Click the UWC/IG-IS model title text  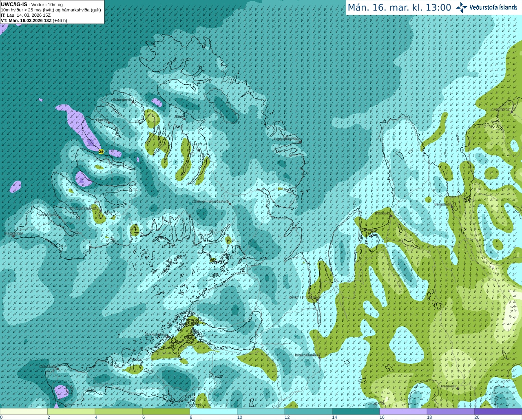coord(14,4)
